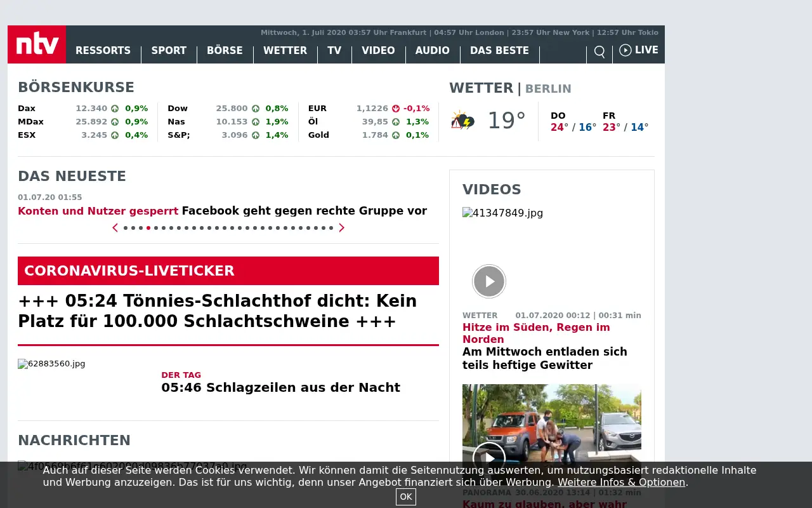Click the up arrow in the MDax row
812x508 pixels.
pyautogui.click(x=115, y=122)
